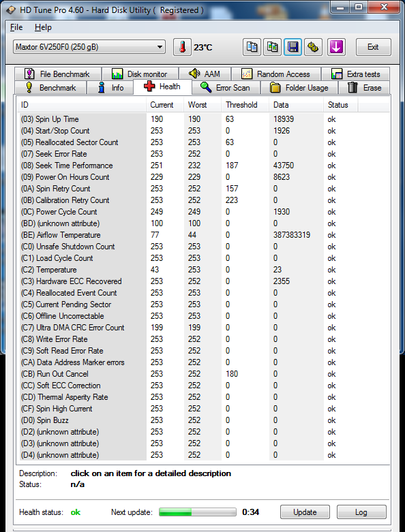Select the (C3) Hardware ECC Recovered row
405x532 pixels.
click(x=203, y=281)
